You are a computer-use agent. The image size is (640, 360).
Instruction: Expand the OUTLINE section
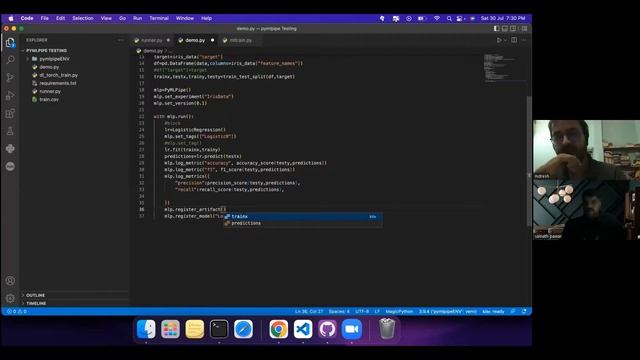pyautogui.click(x=36, y=295)
